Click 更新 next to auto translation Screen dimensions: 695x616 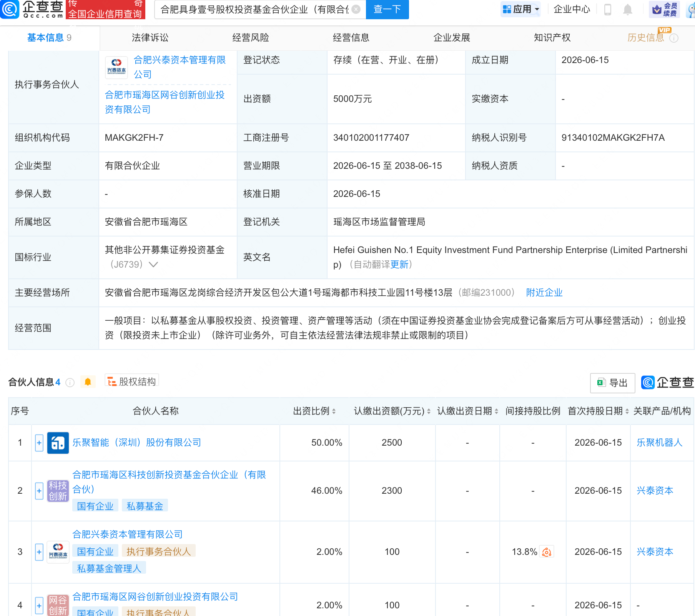coord(399,265)
